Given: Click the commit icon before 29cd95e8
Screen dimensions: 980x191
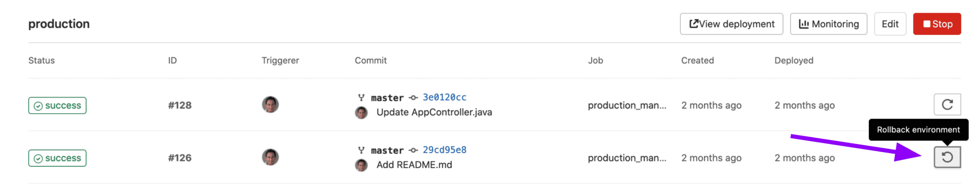Looking at the screenshot, I should pos(413,150).
